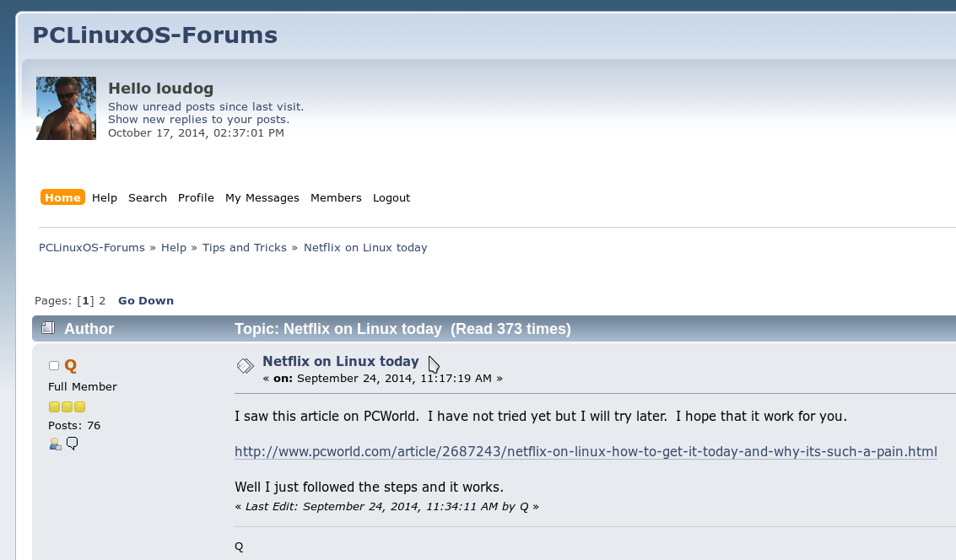Click loudog's avatar picture

66,108
